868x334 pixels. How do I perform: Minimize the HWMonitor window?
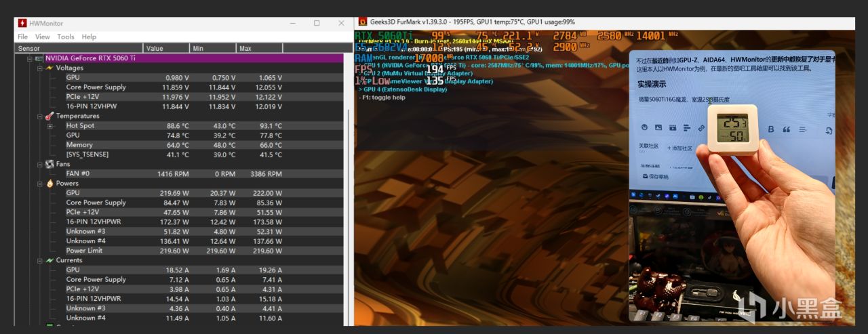point(292,23)
